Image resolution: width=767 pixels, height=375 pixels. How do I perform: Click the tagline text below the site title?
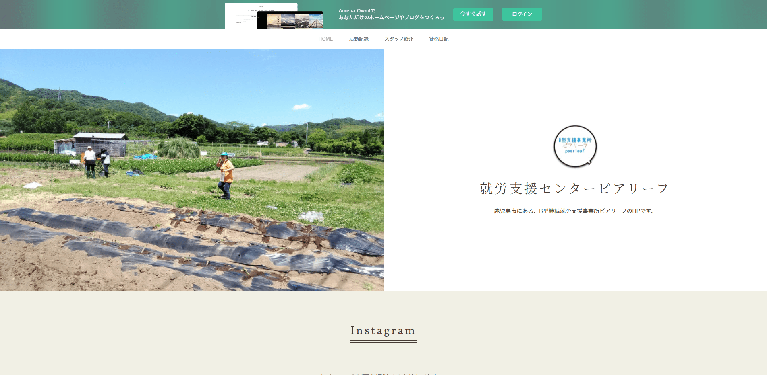pos(574,211)
